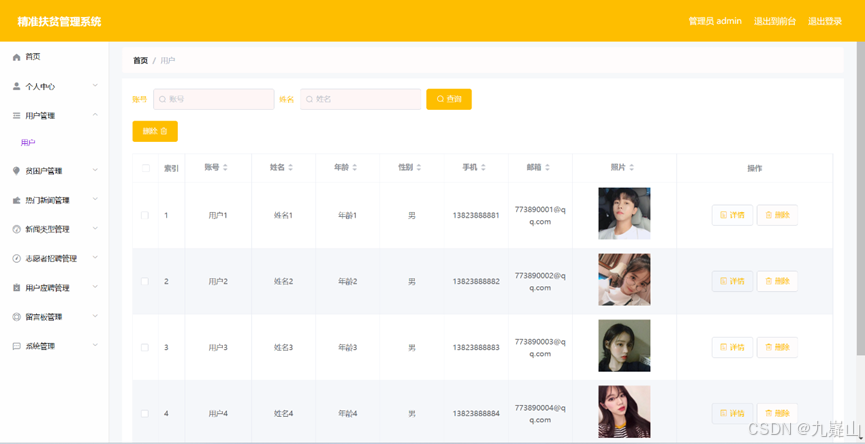
Task: Click the page vertical scrollbar thumb
Action: (861, 199)
